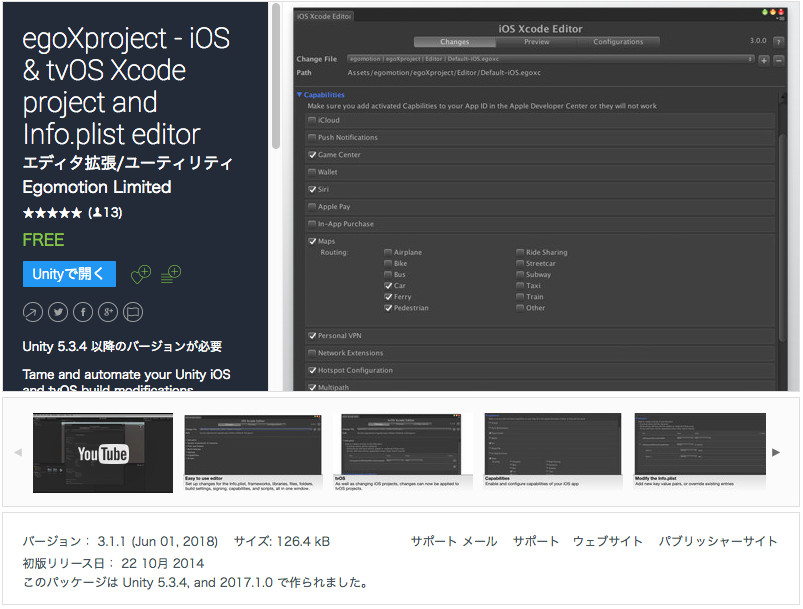
Task: Click the comment bubble share icon
Action: tap(133, 312)
